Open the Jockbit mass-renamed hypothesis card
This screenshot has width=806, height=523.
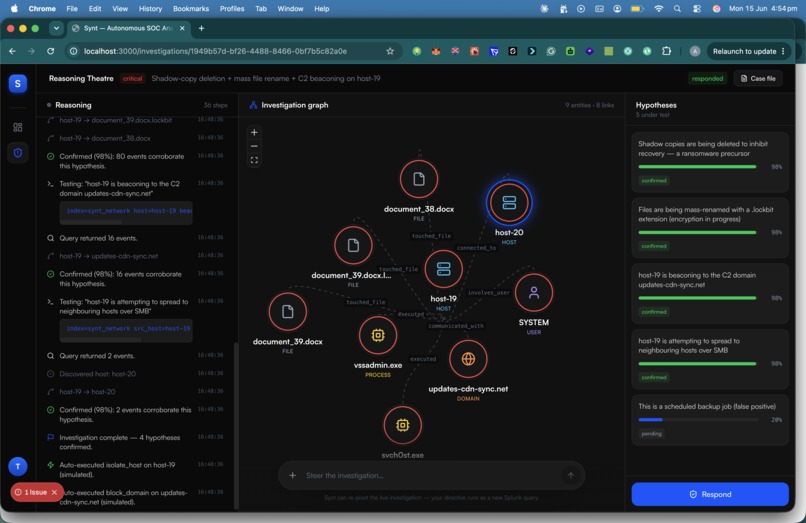710,228
